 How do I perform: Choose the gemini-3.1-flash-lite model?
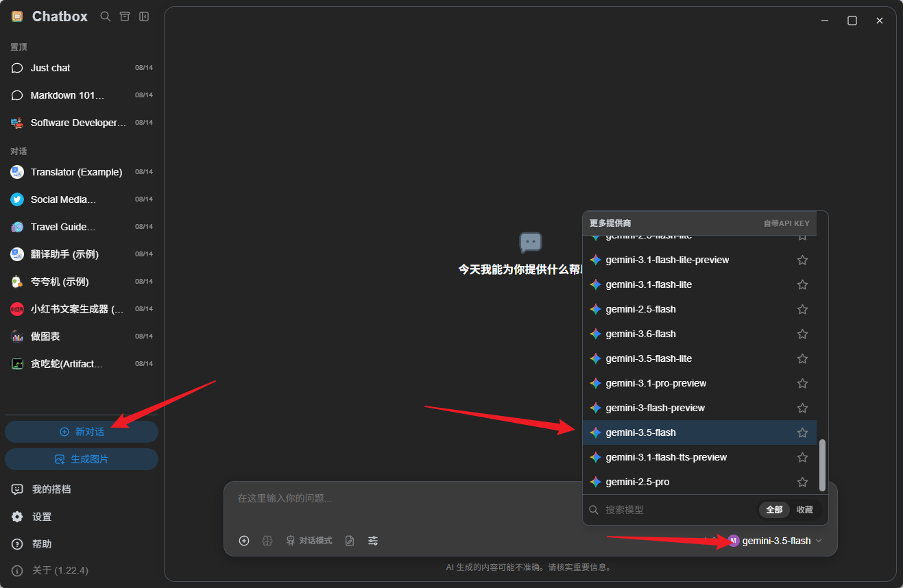699,284
